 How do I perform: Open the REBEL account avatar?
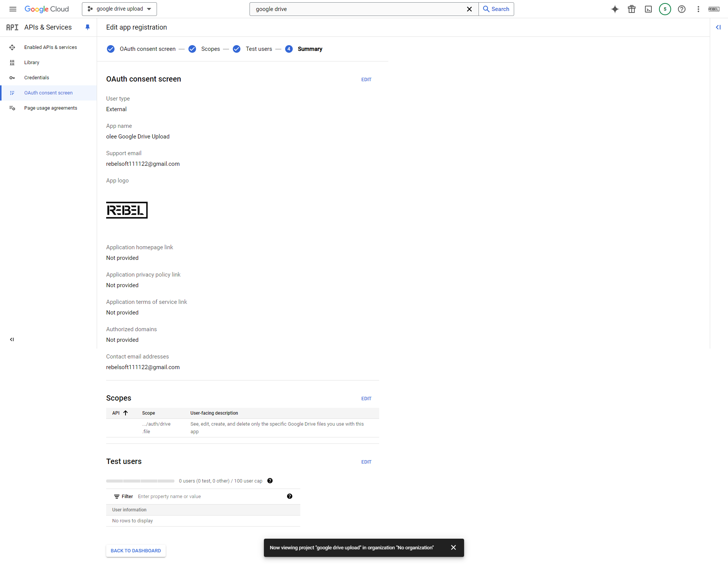pos(714,9)
